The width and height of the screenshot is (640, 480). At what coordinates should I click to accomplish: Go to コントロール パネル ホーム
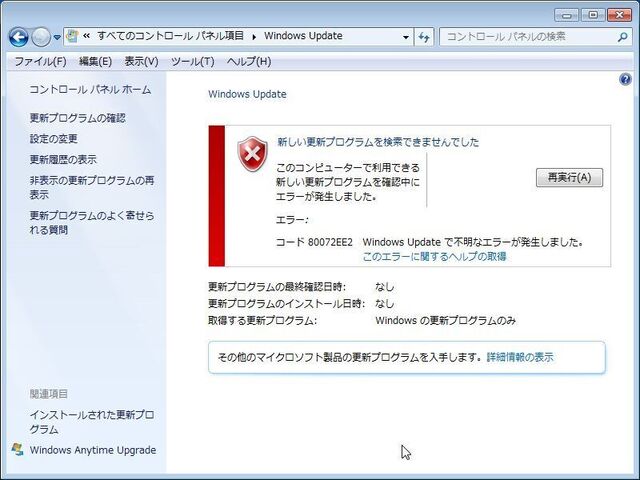90,89
